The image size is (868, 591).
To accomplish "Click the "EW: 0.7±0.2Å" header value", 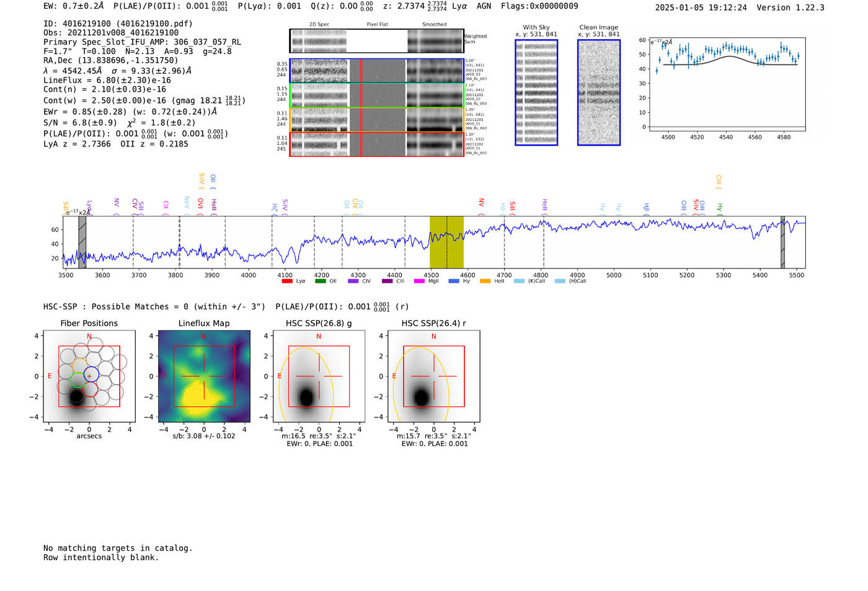I will click(x=74, y=6).
